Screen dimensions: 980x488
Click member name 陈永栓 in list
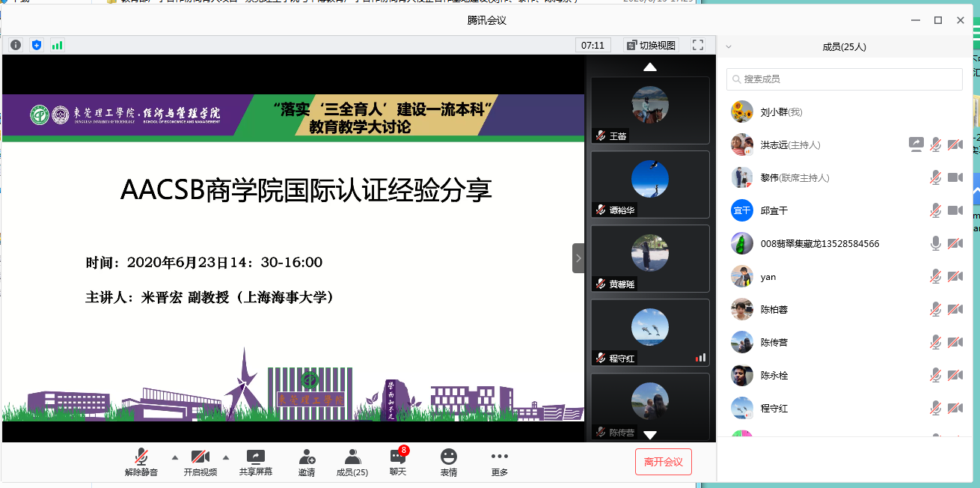pyautogui.click(x=774, y=376)
